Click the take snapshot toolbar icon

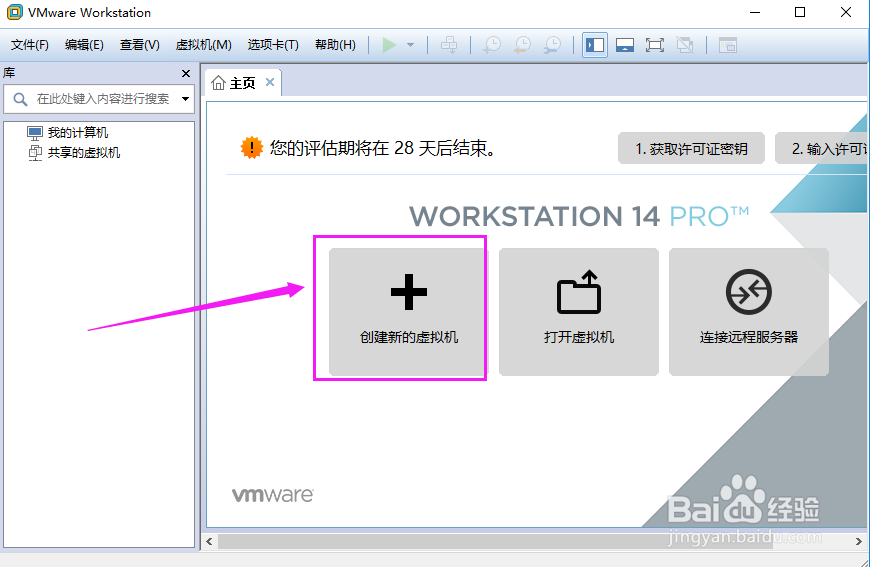[492, 45]
